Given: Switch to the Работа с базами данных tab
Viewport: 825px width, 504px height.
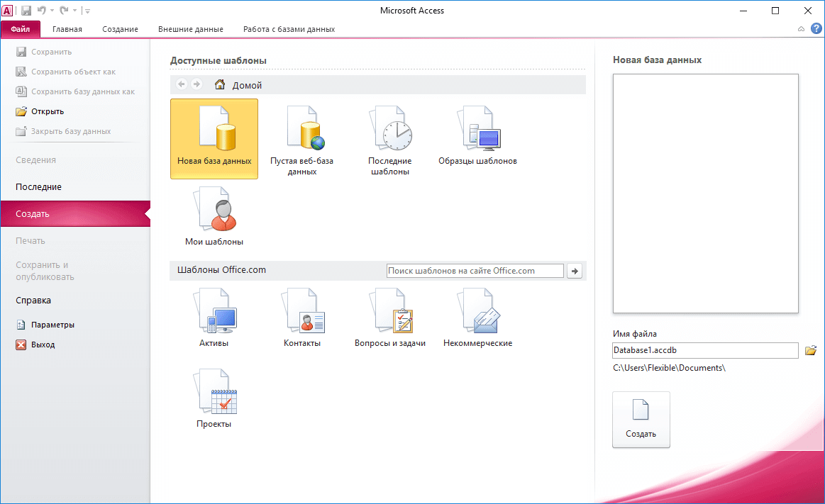Looking at the screenshot, I should pyautogui.click(x=289, y=29).
